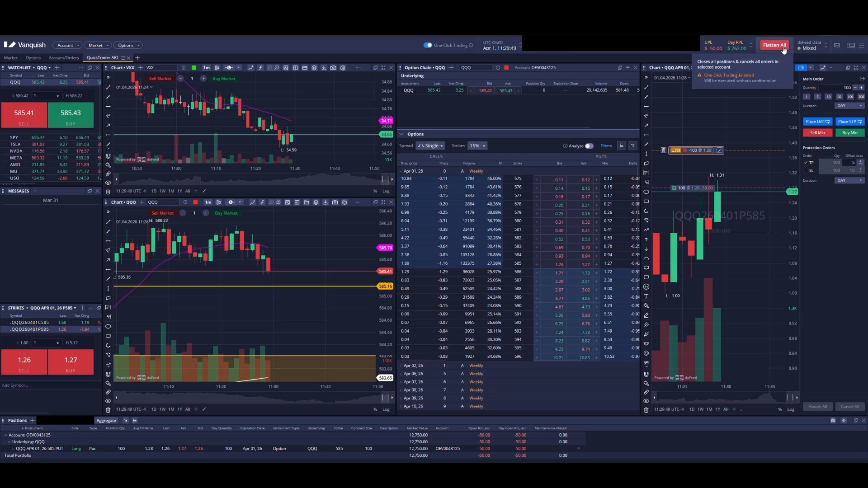Click the Filters link in option chain
Screen dimensions: 868x488
(x=606, y=146)
